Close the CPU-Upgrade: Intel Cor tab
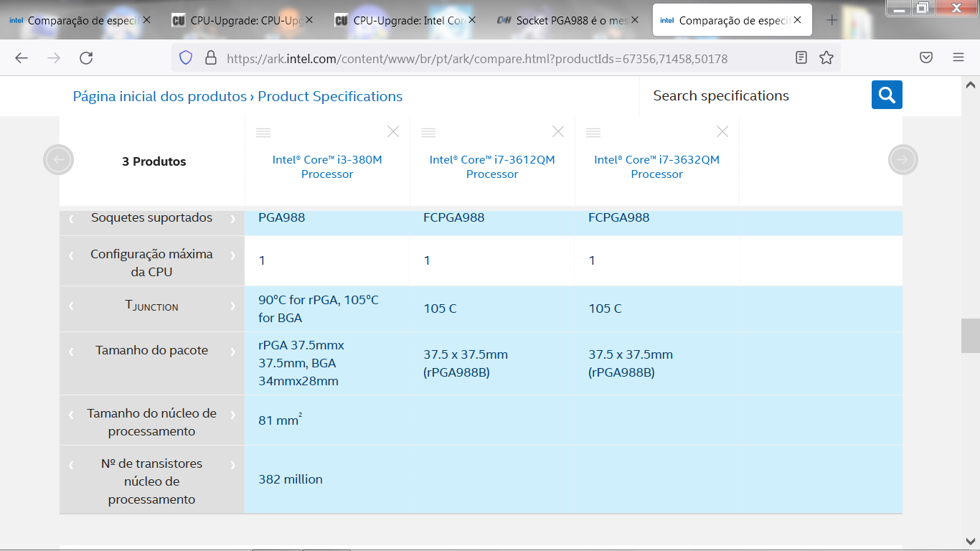The image size is (980, 551). 473,20
